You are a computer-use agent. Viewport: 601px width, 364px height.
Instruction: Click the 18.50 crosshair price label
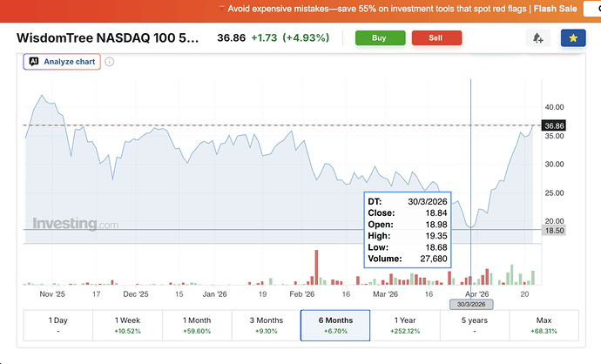tap(554, 231)
